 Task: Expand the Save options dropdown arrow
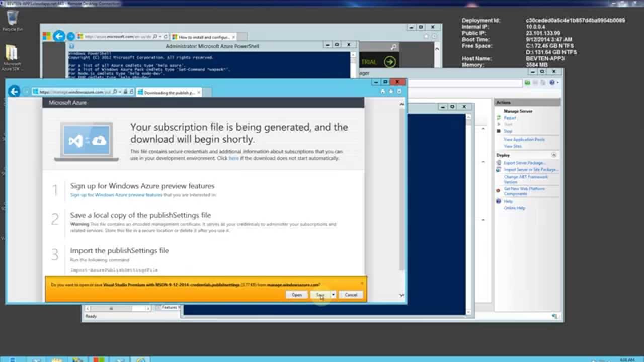333,295
